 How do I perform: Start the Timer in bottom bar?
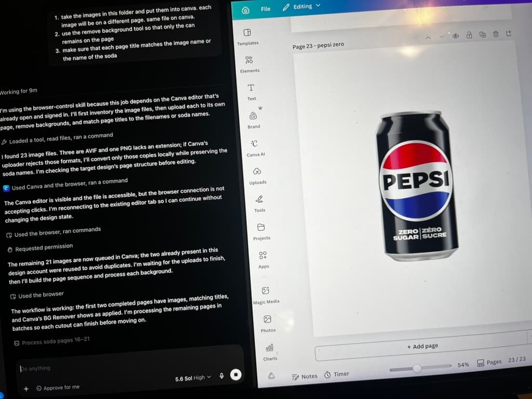coord(336,374)
